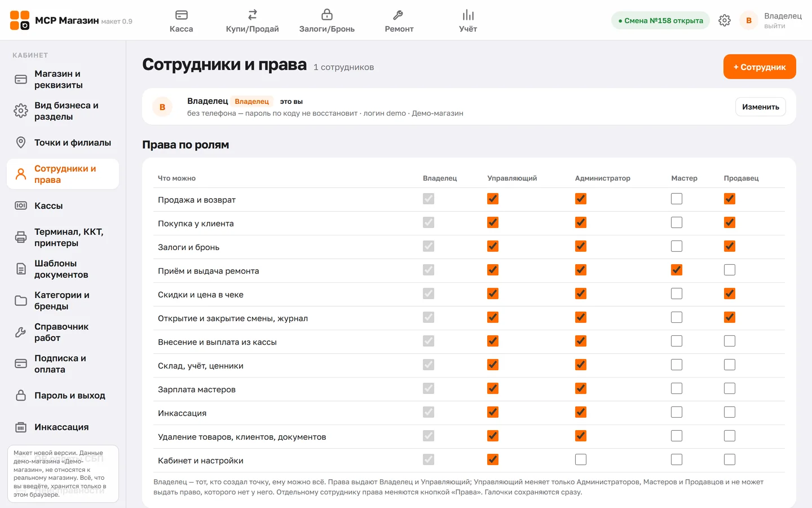Open the Касса cash register icon
This screenshot has height=508, width=812.
[x=182, y=15]
